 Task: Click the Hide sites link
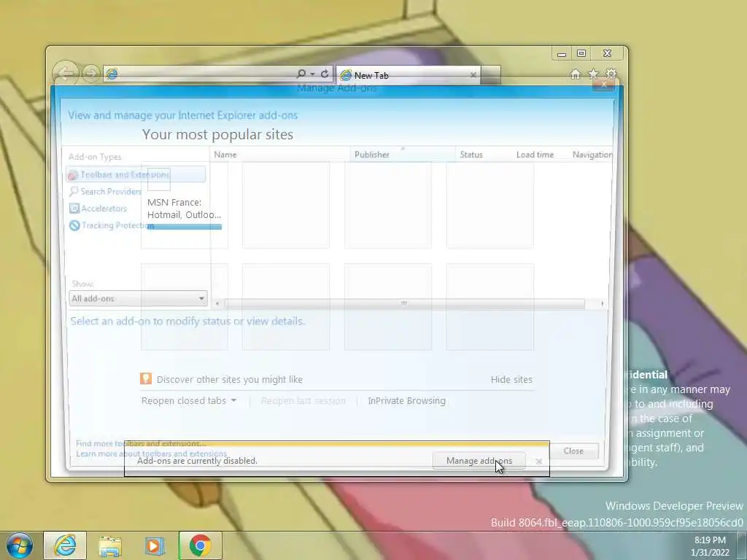(511, 379)
